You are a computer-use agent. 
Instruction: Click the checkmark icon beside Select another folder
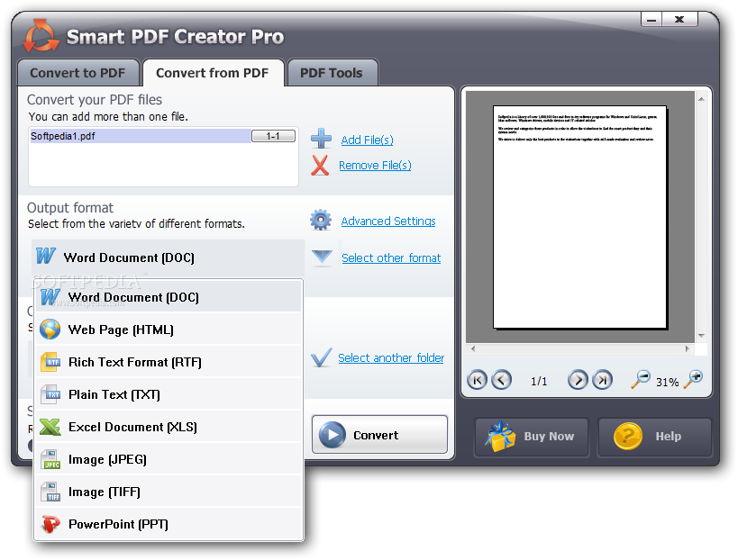tap(322, 357)
